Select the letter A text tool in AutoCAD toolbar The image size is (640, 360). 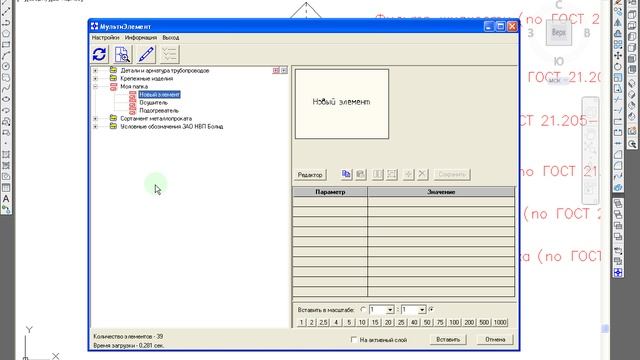coord(6,199)
